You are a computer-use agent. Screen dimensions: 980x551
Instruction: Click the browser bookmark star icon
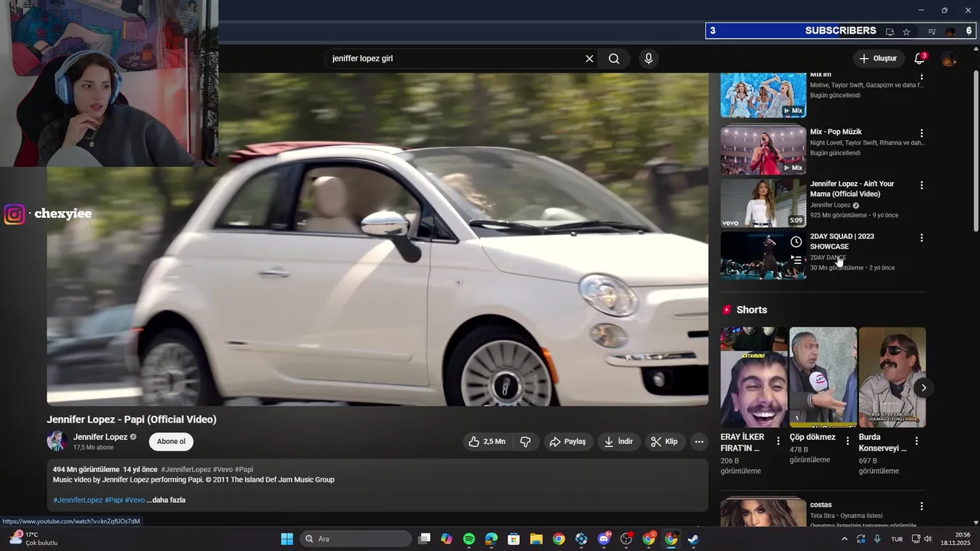pos(906,31)
